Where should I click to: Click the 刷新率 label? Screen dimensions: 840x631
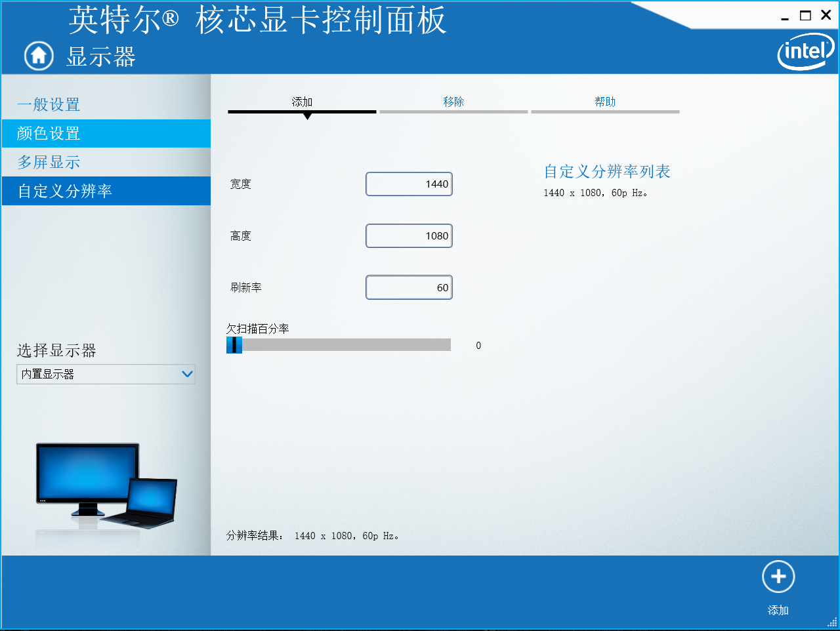pos(246,287)
